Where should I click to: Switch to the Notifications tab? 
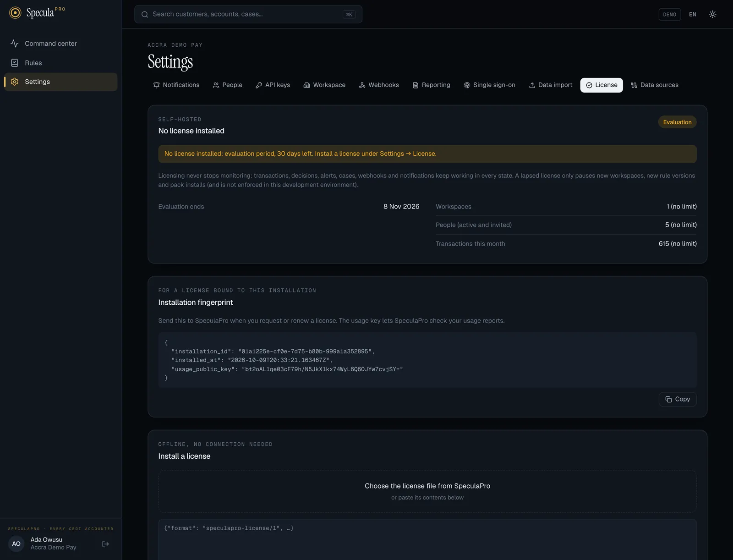(x=176, y=85)
